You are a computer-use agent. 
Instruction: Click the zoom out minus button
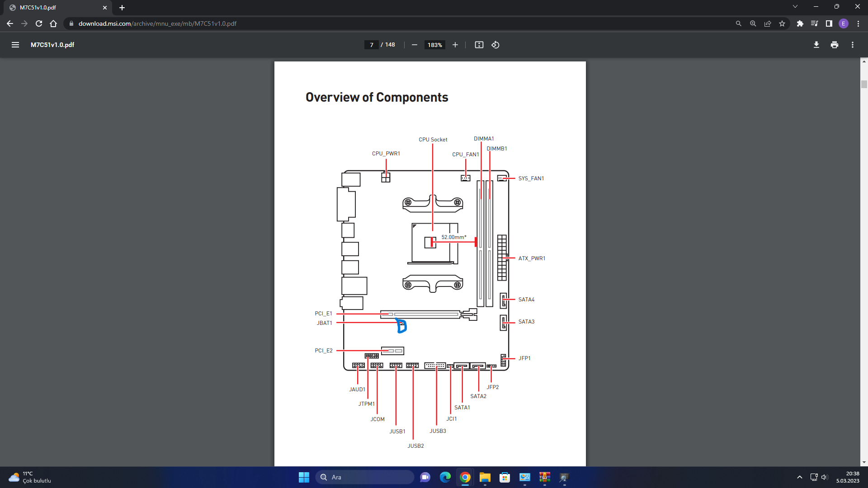coord(414,45)
